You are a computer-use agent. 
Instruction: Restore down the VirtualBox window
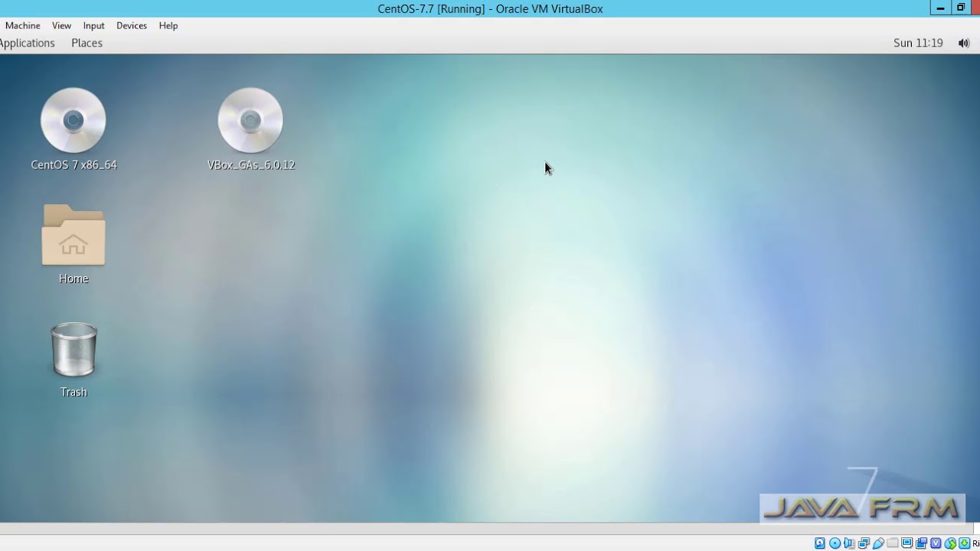[x=961, y=8]
